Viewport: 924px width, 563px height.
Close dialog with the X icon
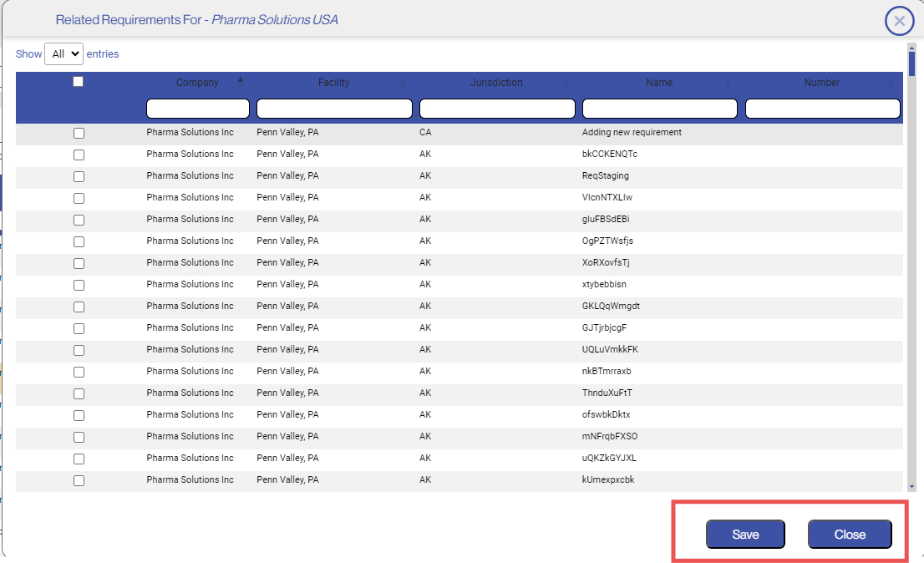(899, 21)
